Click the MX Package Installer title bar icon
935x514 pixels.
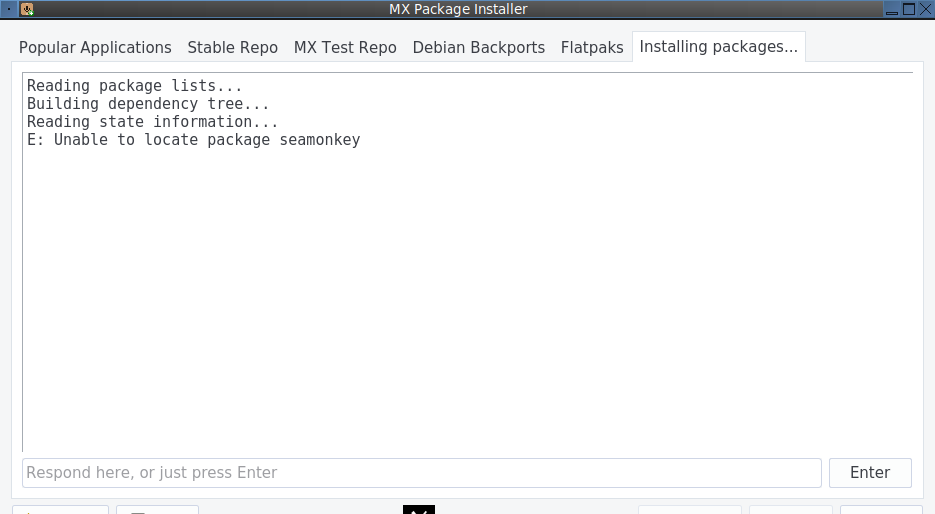point(27,9)
